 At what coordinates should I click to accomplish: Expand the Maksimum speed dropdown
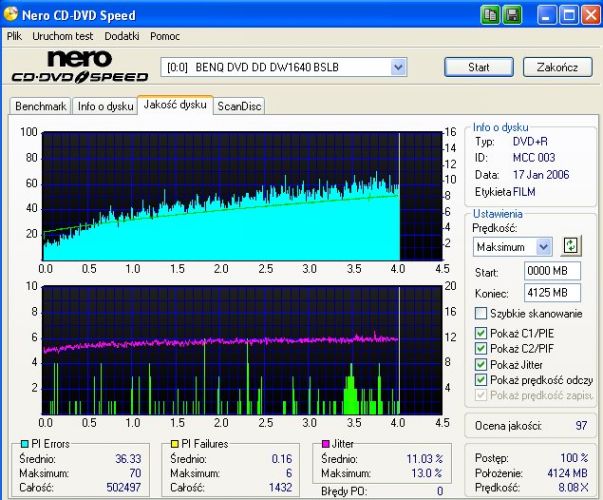pyautogui.click(x=544, y=247)
